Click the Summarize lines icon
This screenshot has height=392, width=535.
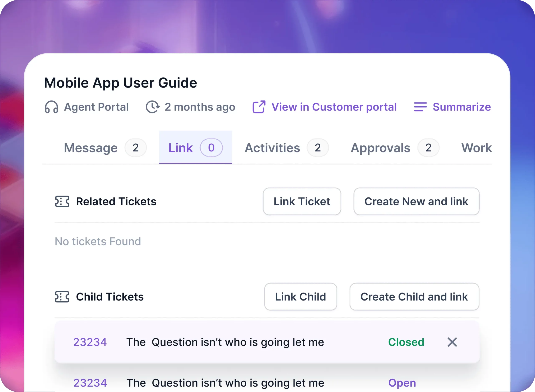point(420,107)
